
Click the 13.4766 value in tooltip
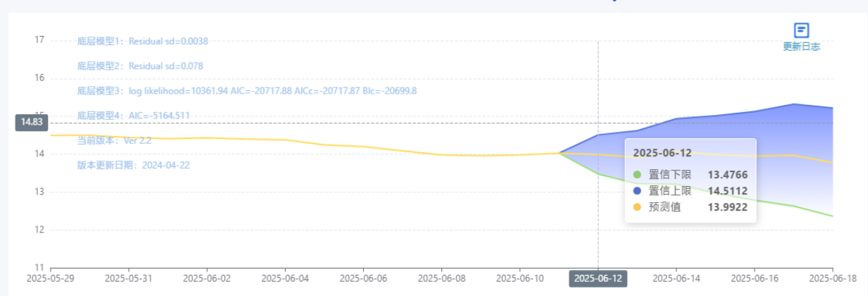click(x=727, y=175)
